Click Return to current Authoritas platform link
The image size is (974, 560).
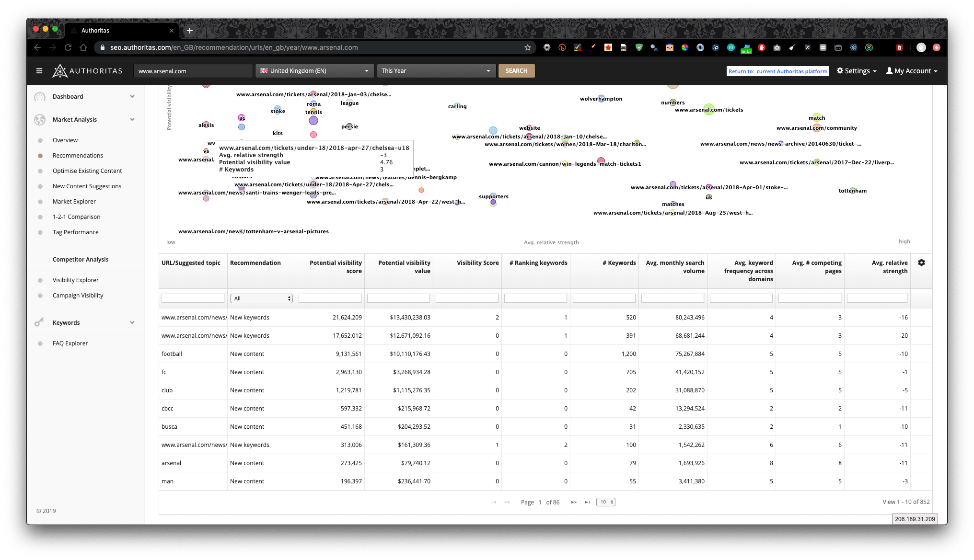tap(778, 71)
